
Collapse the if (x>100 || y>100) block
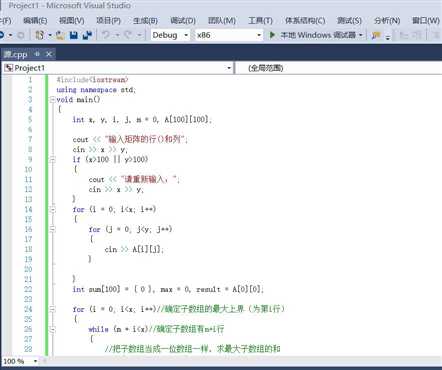(52, 160)
